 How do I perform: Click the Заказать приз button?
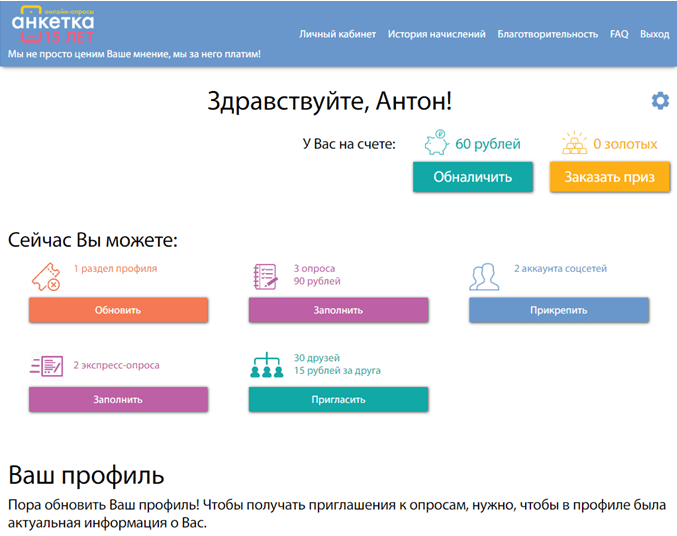(610, 177)
